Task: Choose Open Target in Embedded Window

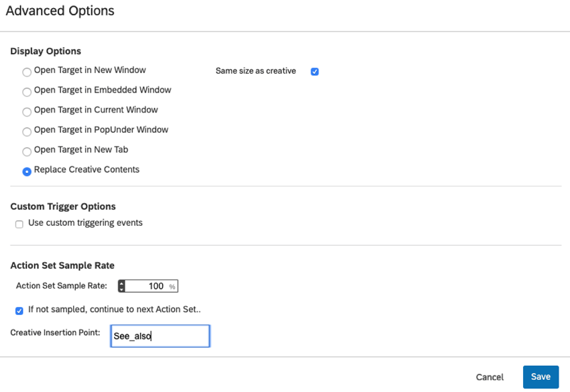Action: coord(27,92)
